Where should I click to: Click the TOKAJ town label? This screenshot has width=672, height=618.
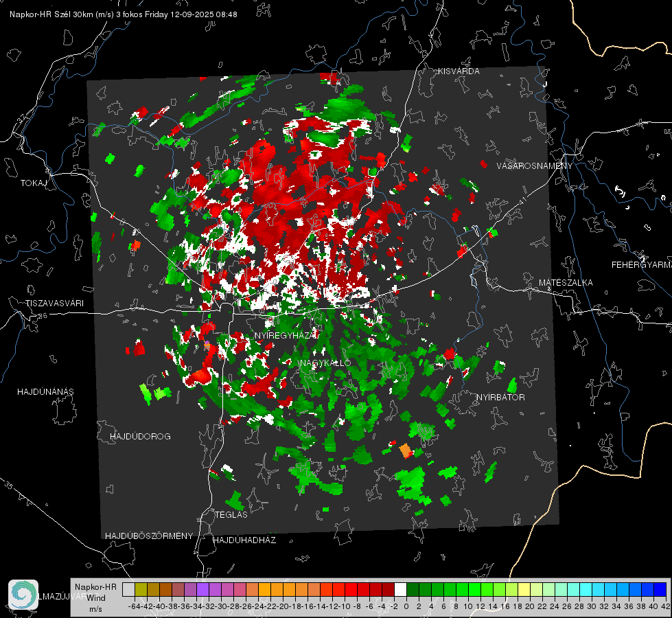coord(34,183)
